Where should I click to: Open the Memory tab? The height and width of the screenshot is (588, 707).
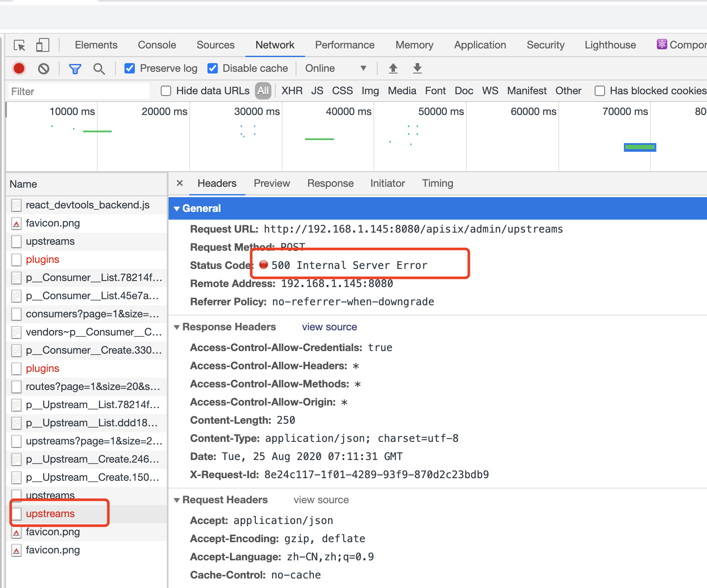414,45
